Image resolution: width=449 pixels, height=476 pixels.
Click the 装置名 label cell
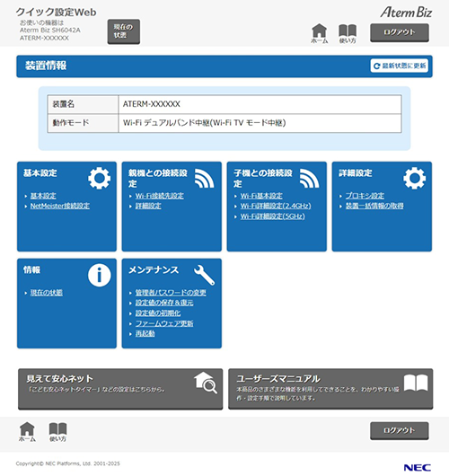click(83, 104)
